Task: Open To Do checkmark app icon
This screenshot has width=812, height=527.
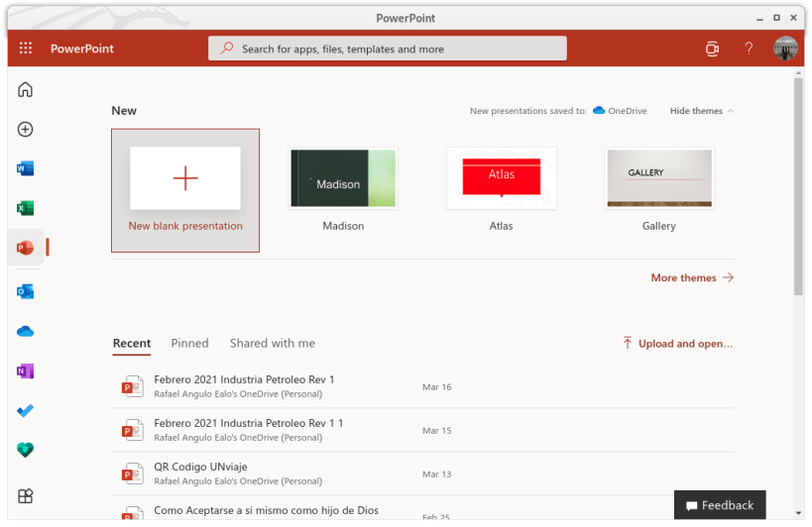Action: (x=25, y=411)
